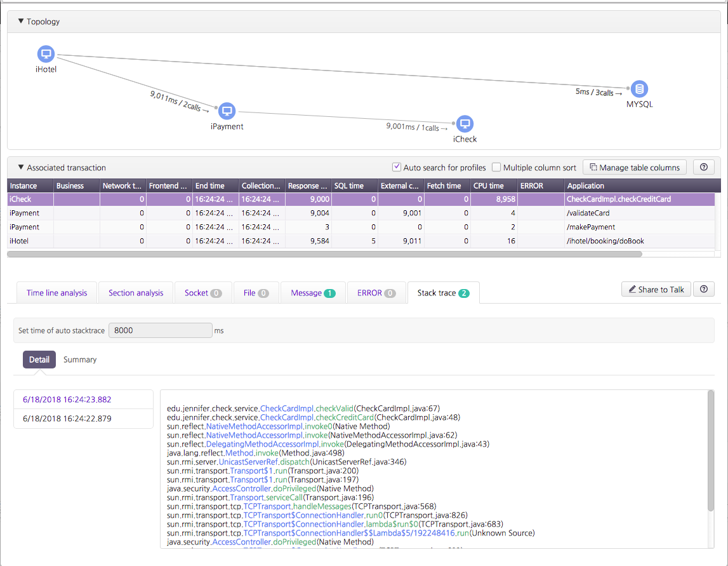Open the help icon beside Manage table columns

pyautogui.click(x=703, y=167)
